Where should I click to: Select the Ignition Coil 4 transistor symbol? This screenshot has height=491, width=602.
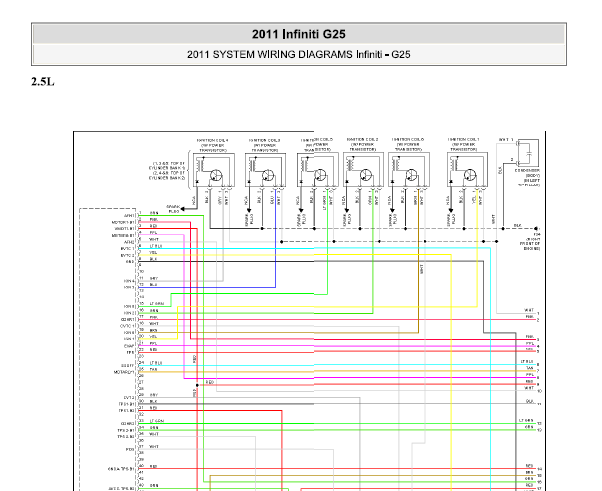pyautogui.click(x=216, y=176)
